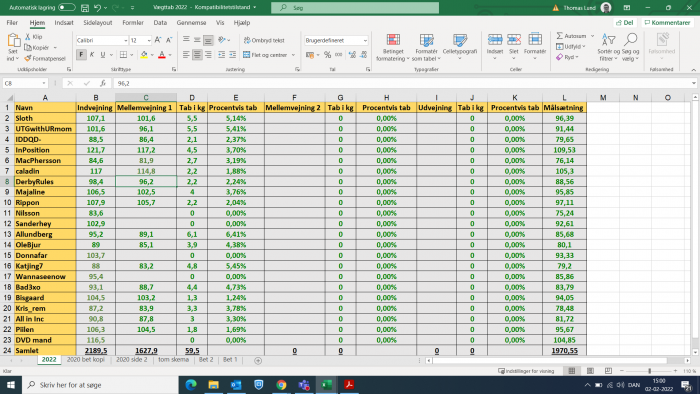Toggle italic formatting (K button)

click(x=92, y=55)
